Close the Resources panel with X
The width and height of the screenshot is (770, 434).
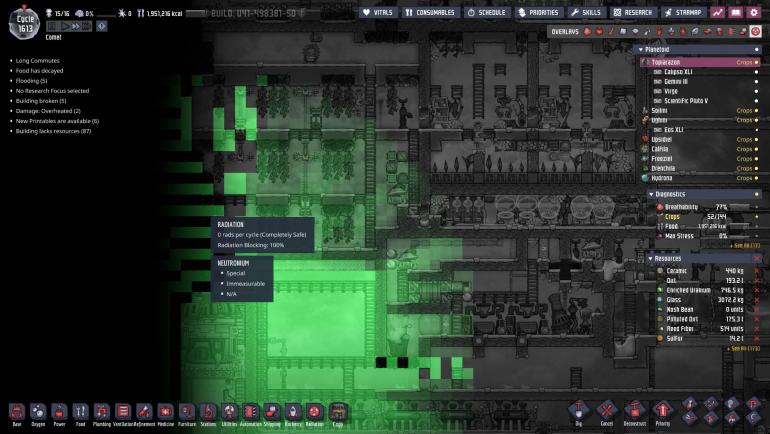point(757,259)
